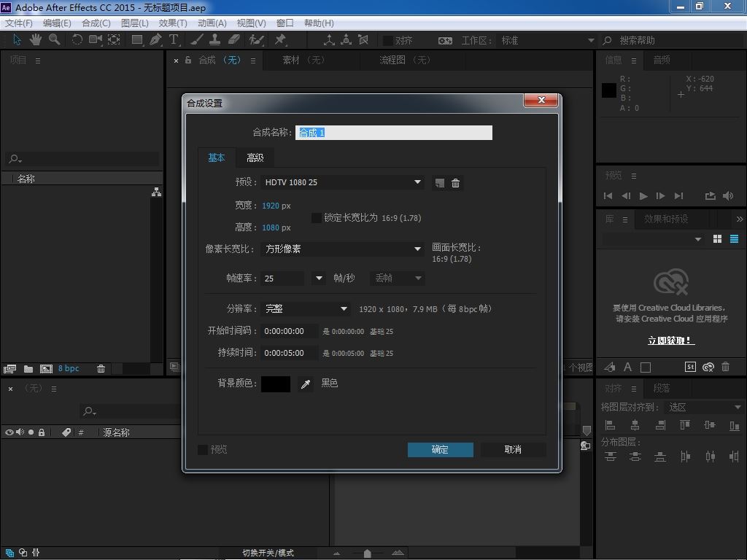The width and height of the screenshot is (747, 560).
Task: Switch library to list view
Action: click(x=734, y=239)
